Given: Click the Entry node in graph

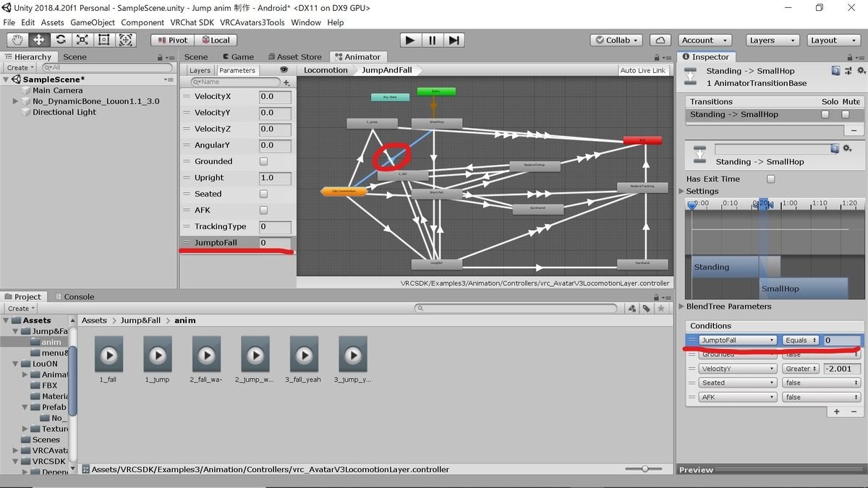Looking at the screenshot, I should (436, 91).
